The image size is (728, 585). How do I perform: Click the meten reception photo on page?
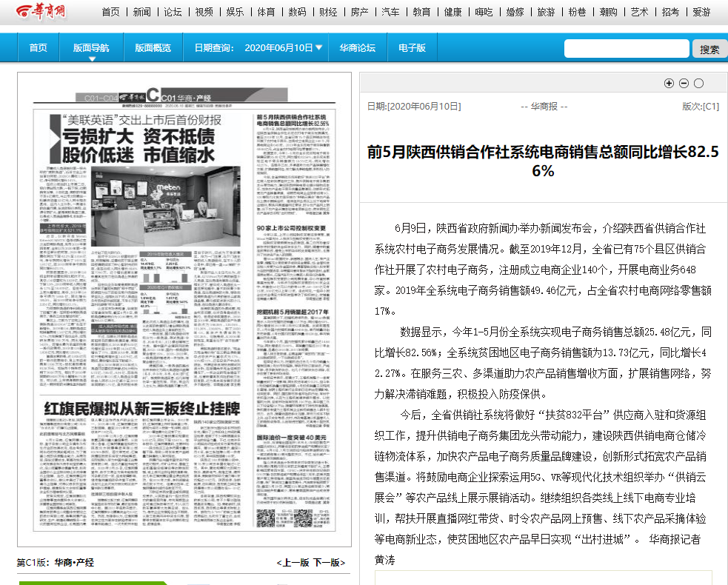[x=166, y=206]
